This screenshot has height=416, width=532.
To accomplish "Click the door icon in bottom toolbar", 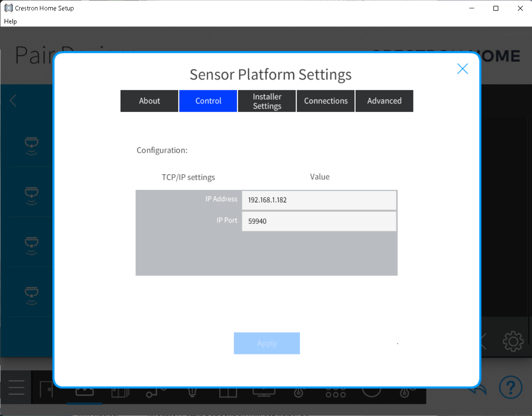I will coord(46,390).
